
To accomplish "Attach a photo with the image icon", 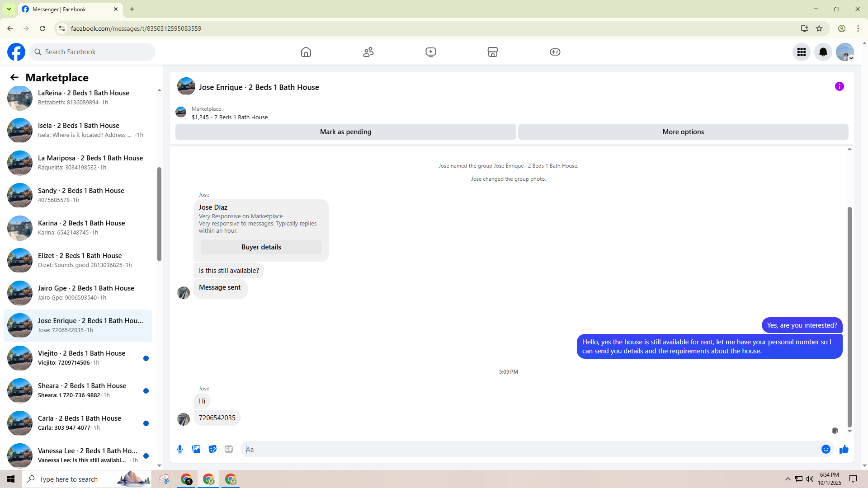I will [x=196, y=449].
